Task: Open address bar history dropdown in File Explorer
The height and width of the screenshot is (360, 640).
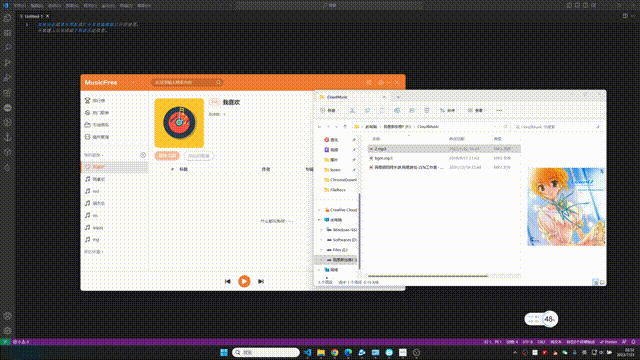Action: point(495,127)
